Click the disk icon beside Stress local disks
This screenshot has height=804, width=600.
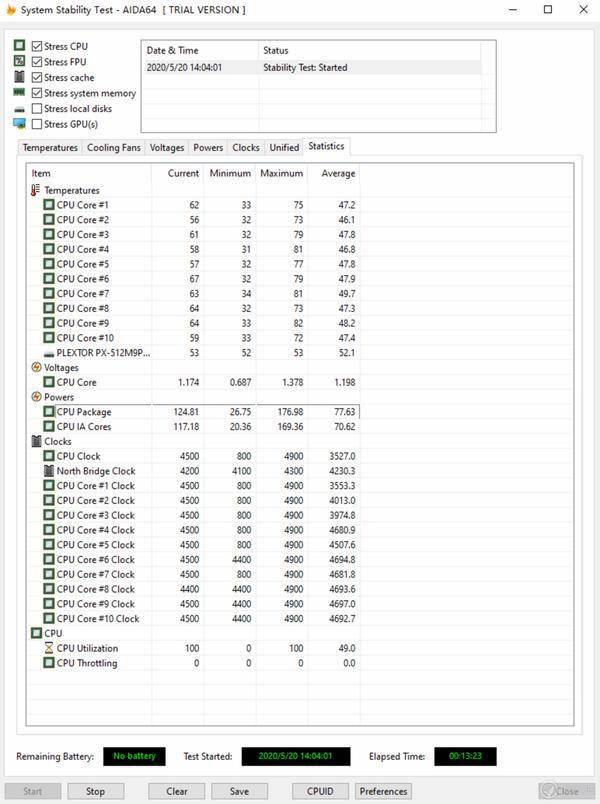tap(19, 109)
